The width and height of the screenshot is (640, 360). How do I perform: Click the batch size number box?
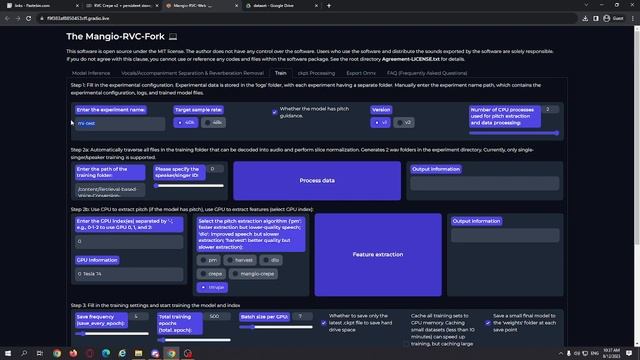point(302,316)
